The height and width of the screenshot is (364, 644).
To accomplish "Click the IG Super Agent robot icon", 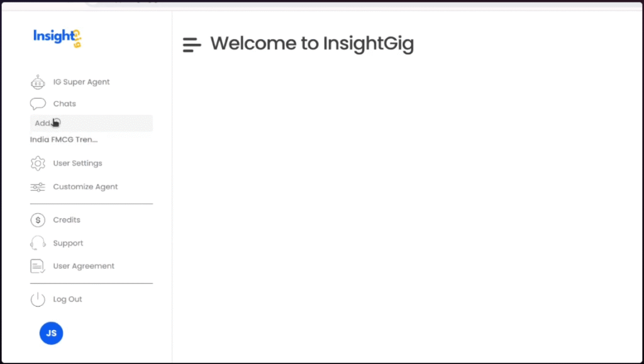I will click(x=38, y=82).
